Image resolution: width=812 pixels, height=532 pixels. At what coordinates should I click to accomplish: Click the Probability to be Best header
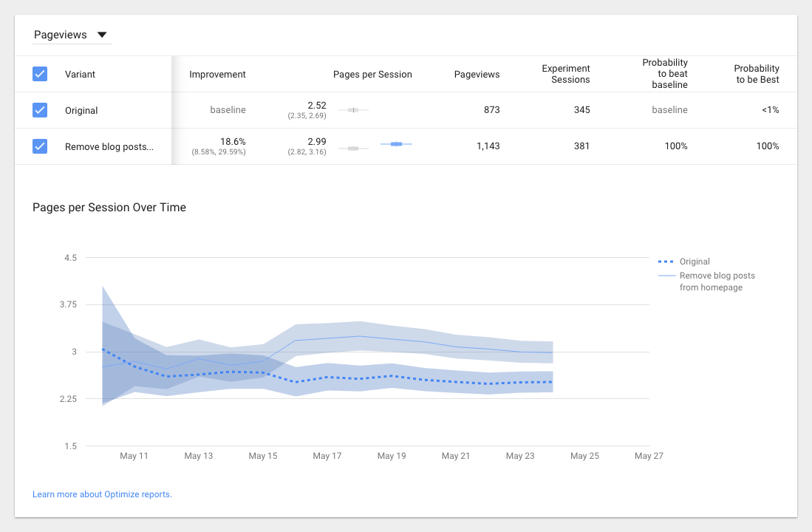point(756,74)
